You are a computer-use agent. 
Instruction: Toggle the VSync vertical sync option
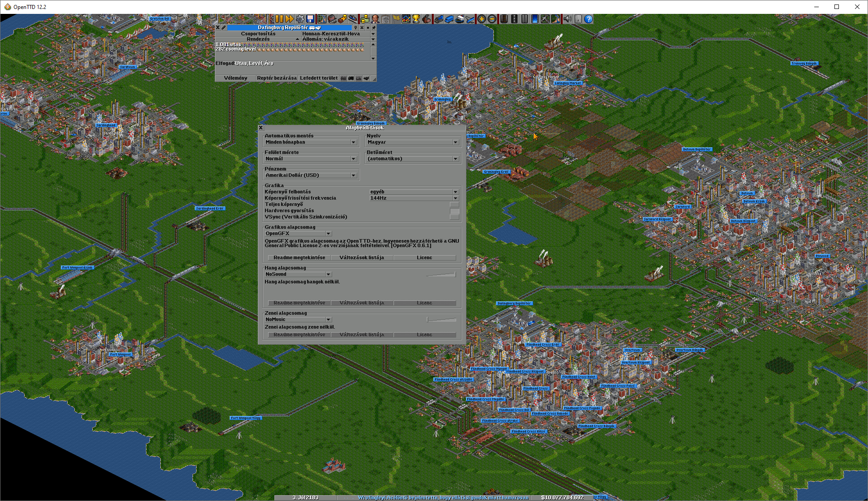pos(454,217)
